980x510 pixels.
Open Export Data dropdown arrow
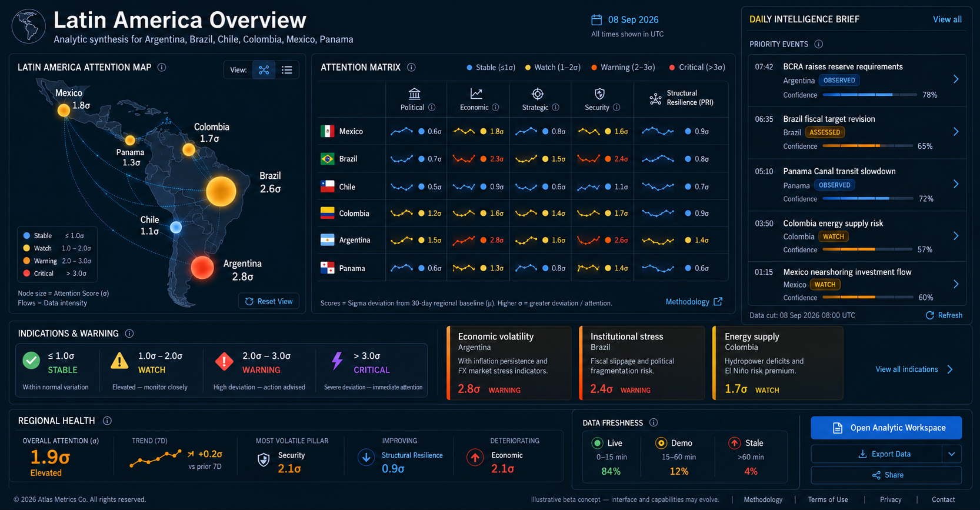pos(952,454)
